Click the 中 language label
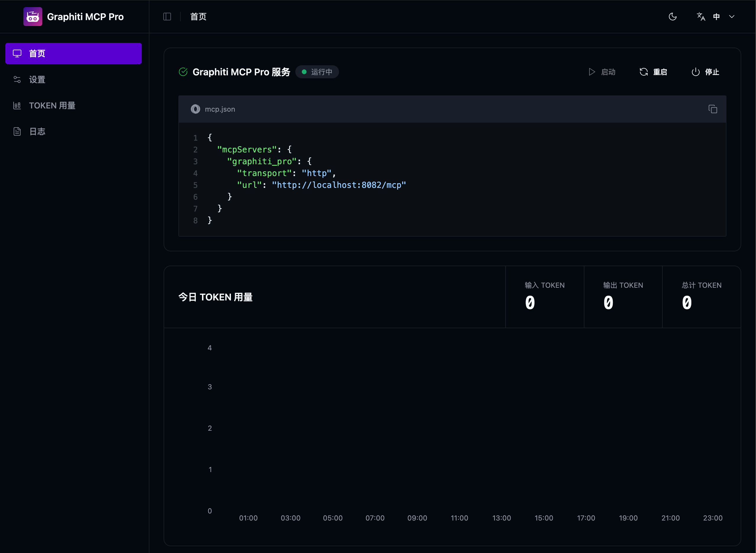Image resolution: width=756 pixels, height=553 pixels. (x=716, y=17)
